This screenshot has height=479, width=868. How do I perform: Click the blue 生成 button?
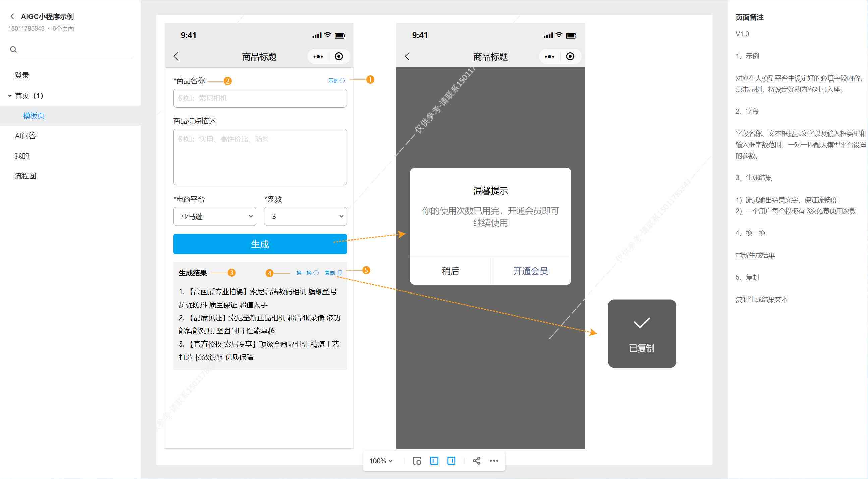click(x=260, y=244)
